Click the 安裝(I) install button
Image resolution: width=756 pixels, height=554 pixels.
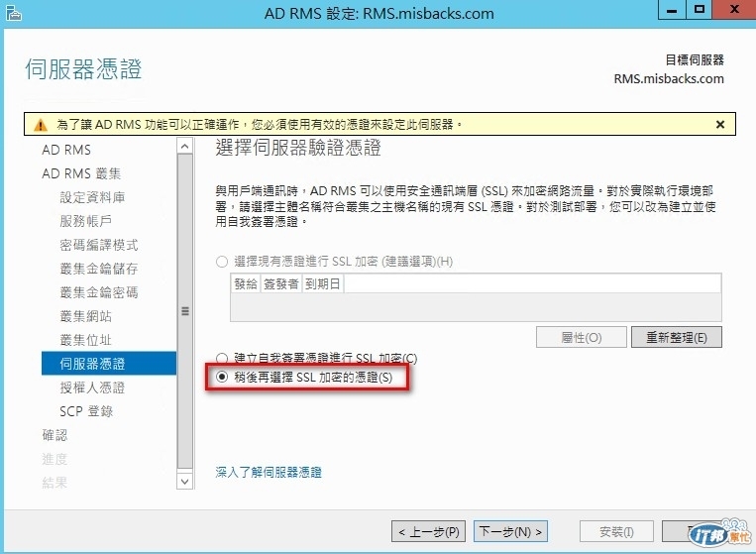pyautogui.click(x=616, y=531)
